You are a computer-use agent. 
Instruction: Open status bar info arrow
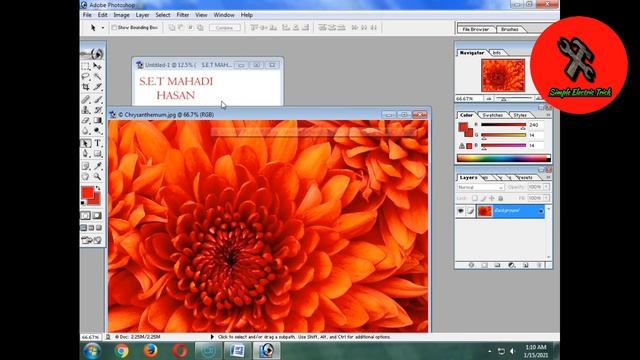point(212,337)
